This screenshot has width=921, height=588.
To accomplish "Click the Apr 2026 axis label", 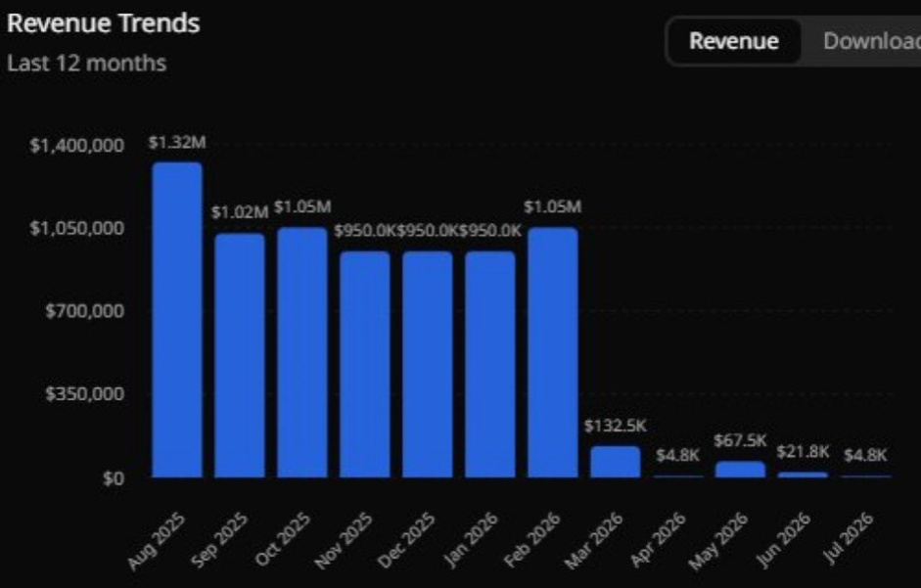I will 658,540.
